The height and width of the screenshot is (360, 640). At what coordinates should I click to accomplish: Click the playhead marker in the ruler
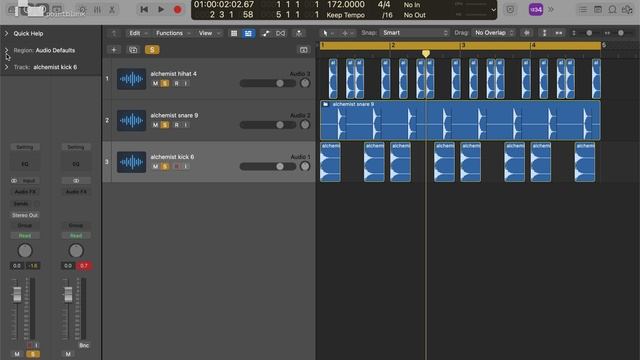pos(426,53)
